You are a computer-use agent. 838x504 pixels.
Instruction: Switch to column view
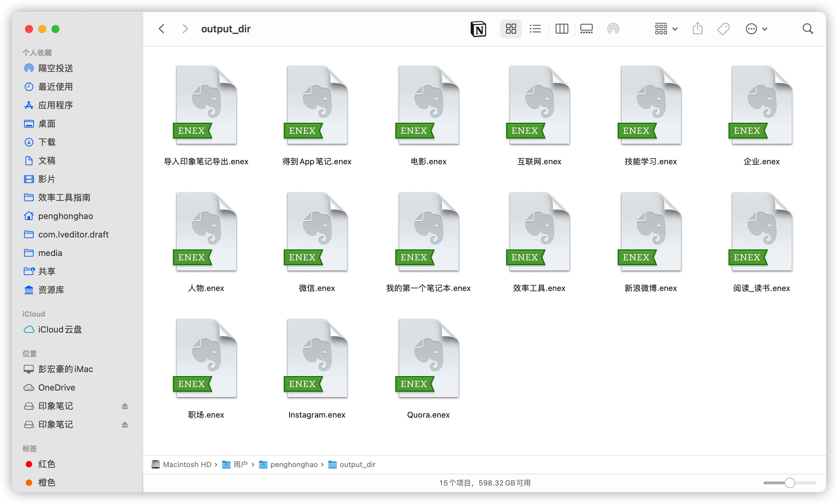562,29
